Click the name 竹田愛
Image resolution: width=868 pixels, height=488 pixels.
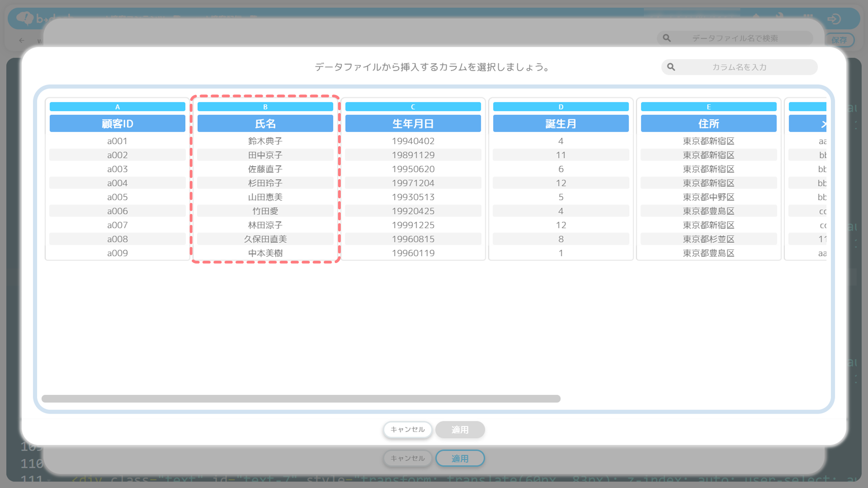265,211
